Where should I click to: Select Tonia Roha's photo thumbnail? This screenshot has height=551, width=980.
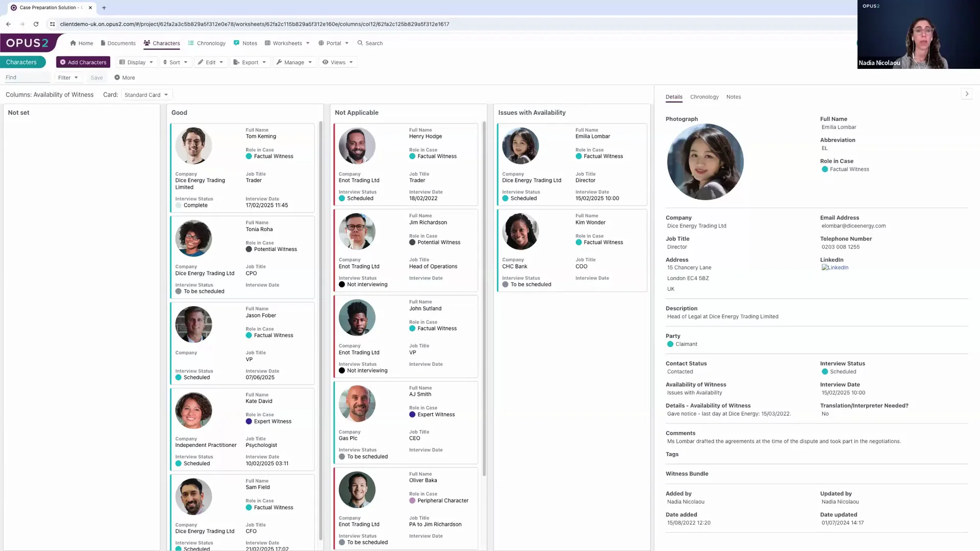(x=193, y=238)
